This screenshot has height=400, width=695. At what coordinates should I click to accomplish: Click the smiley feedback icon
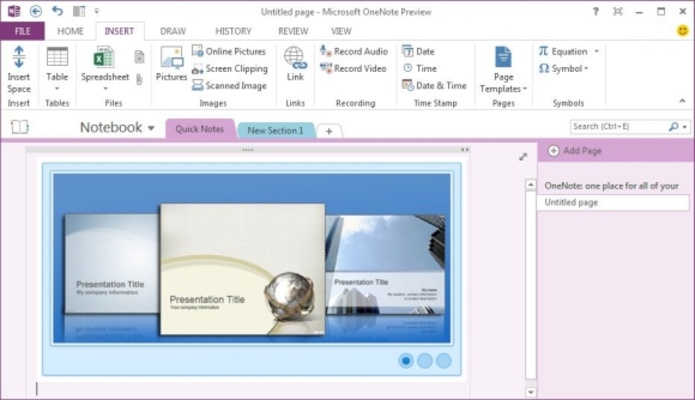pyautogui.click(x=683, y=31)
